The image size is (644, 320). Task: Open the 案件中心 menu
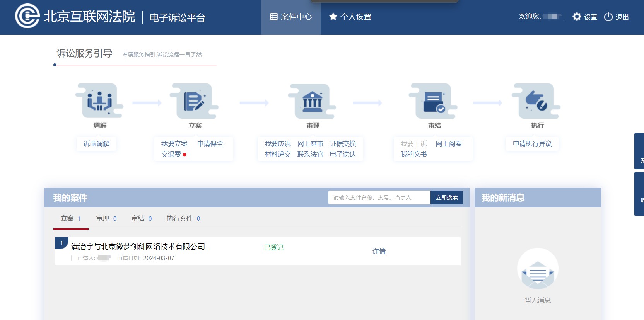pos(291,17)
